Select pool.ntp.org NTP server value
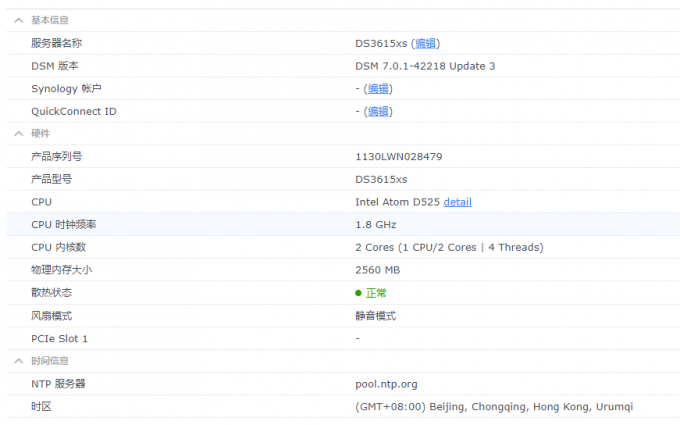The image size is (680, 425). (x=386, y=384)
